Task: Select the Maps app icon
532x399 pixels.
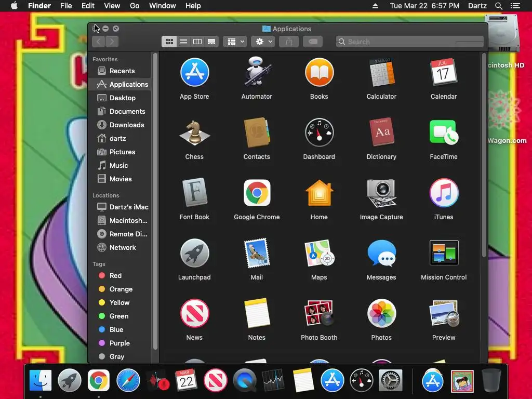Action: 319,253
